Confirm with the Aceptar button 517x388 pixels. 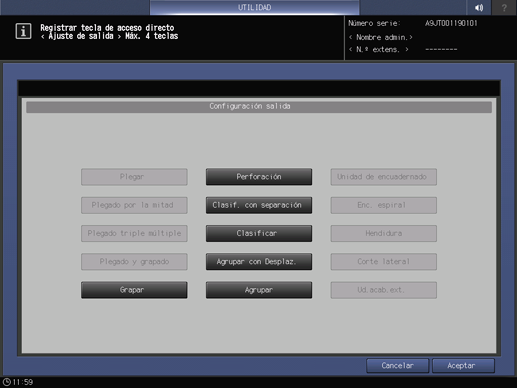click(x=463, y=366)
